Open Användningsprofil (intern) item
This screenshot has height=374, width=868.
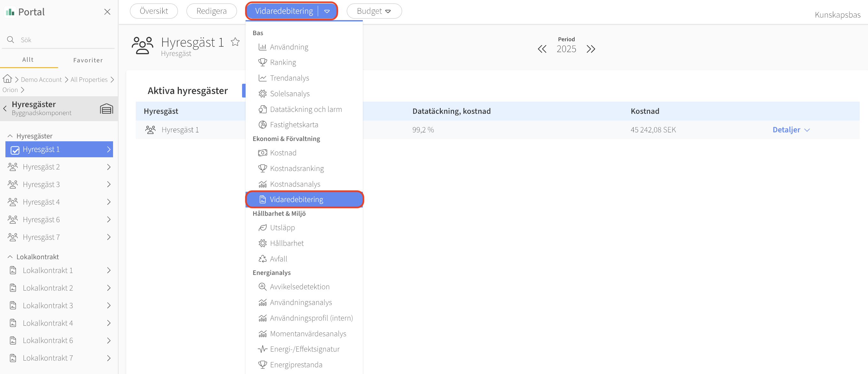point(304,318)
